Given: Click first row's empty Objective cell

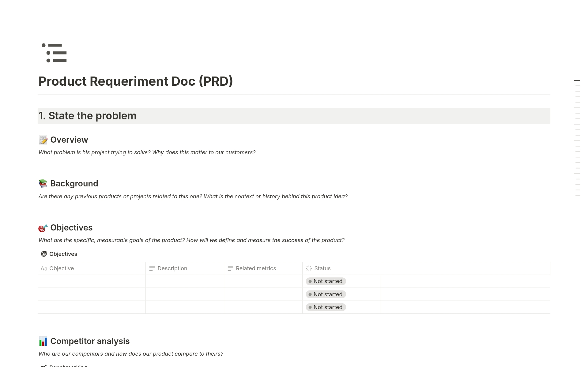Looking at the screenshot, I should point(91,281).
